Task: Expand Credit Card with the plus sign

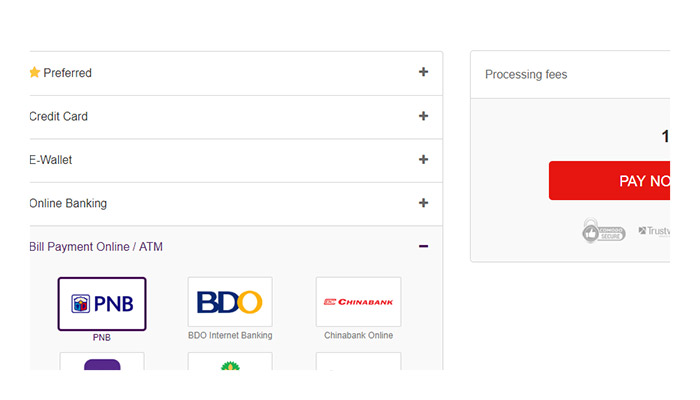Action: 423,116
